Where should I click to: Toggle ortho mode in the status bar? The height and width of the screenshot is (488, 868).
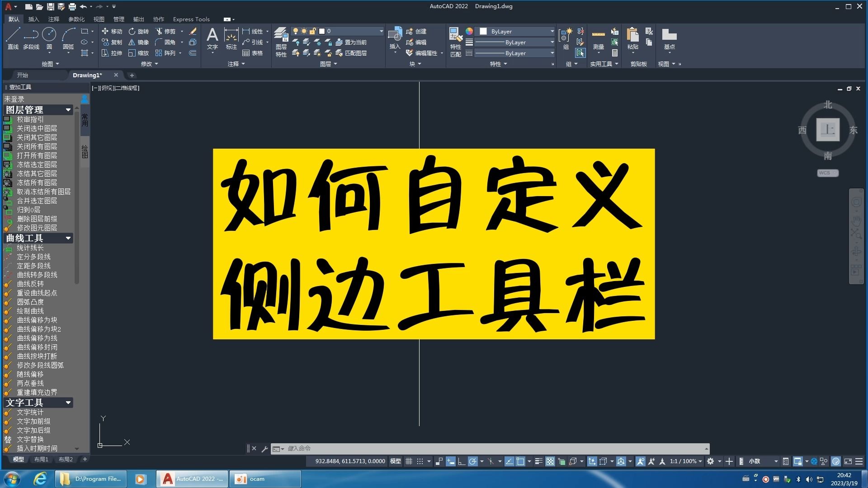[x=461, y=461]
